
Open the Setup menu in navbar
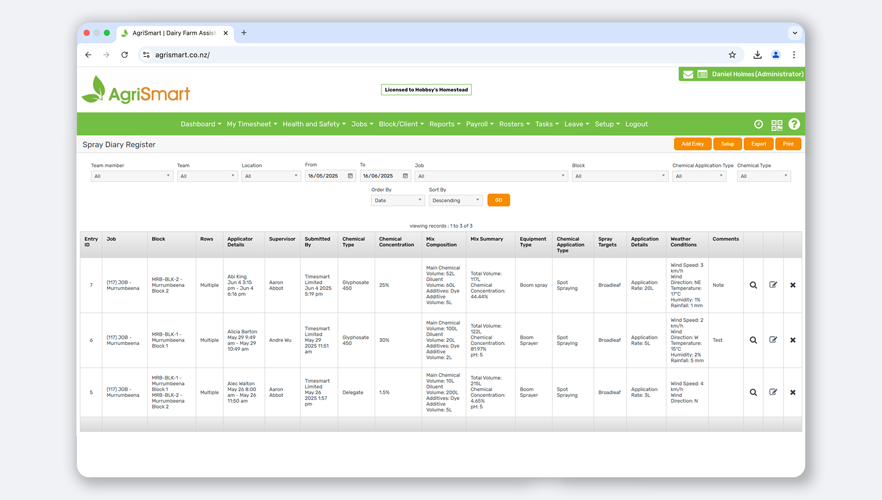[x=607, y=124]
